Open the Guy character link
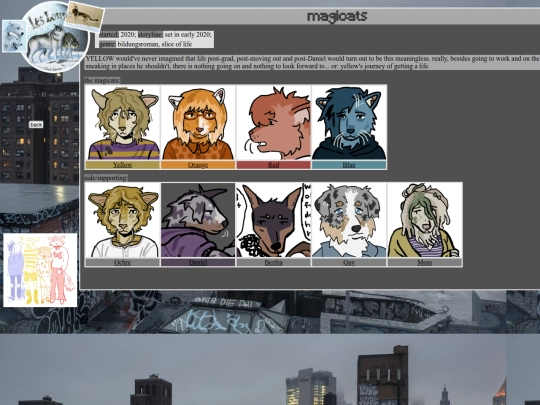This screenshot has height=405, width=540. [x=349, y=262]
